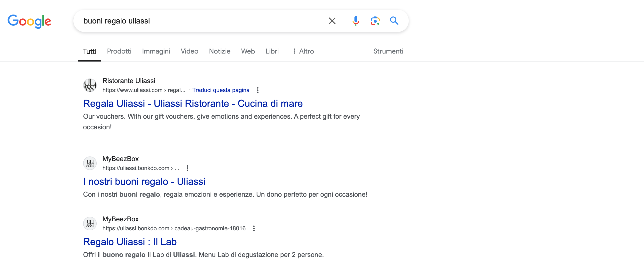This screenshot has width=644, height=272.
Task: Click the Google logo
Action: pos(29,21)
